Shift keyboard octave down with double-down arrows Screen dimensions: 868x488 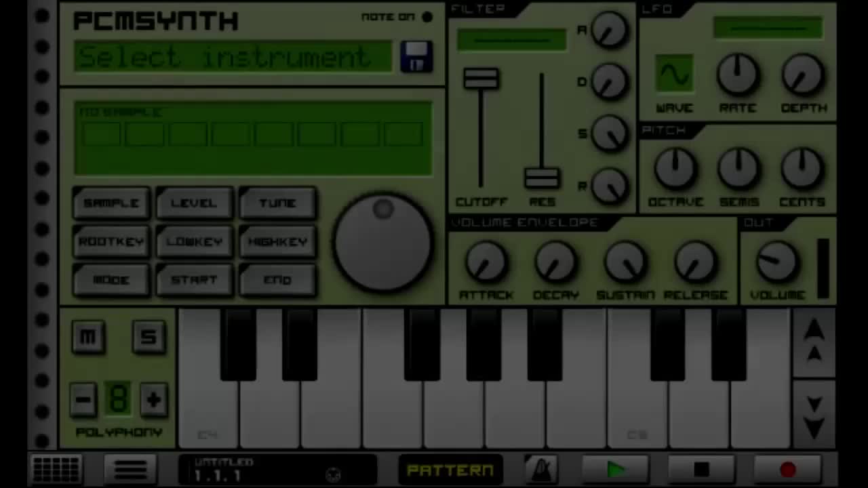pos(814,415)
